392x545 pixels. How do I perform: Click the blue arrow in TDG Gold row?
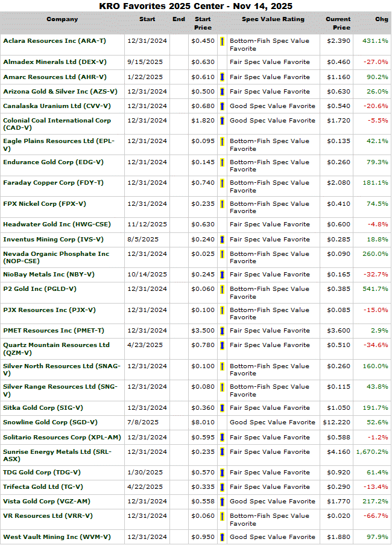[x=222, y=473]
